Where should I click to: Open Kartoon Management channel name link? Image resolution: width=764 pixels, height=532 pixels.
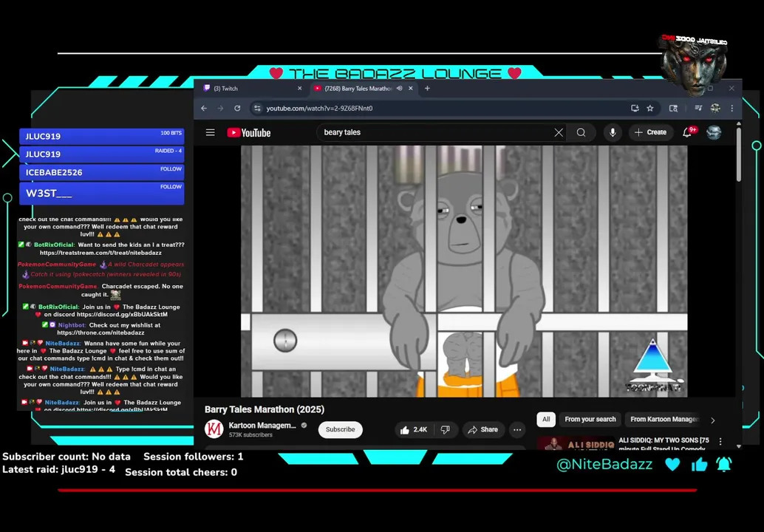pyautogui.click(x=262, y=426)
